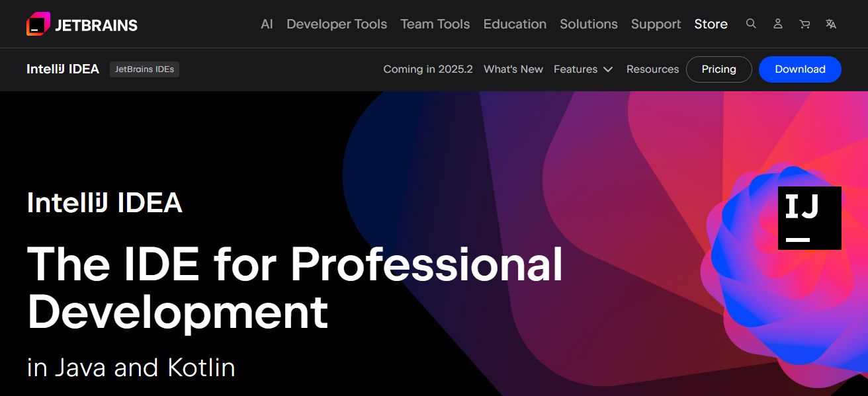Click the IJ product logo tile

click(x=810, y=218)
